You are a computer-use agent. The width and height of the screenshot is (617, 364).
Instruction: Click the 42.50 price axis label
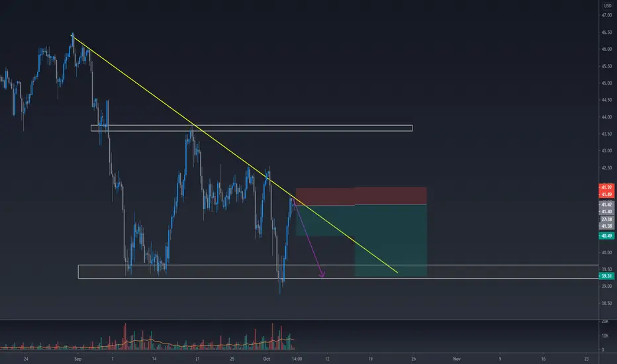click(606, 167)
